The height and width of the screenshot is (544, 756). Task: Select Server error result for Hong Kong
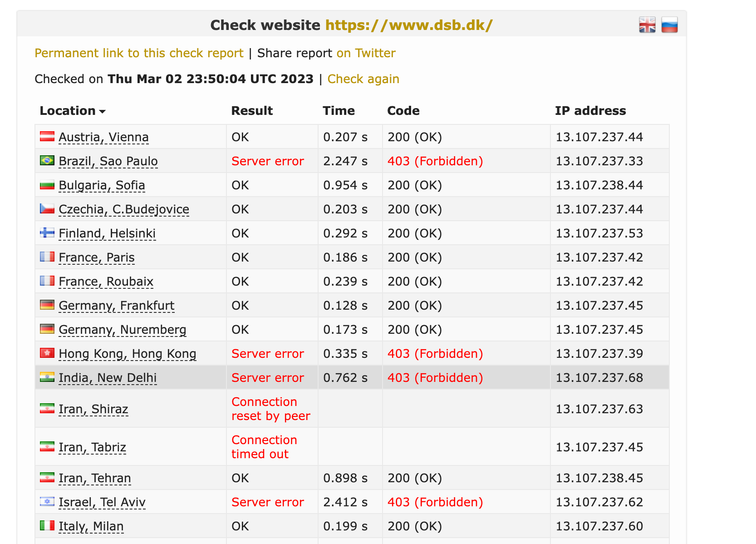tap(268, 354)
